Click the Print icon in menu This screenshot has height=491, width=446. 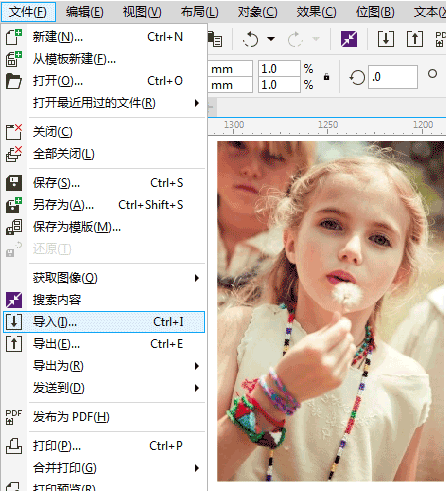click(14, 446)
